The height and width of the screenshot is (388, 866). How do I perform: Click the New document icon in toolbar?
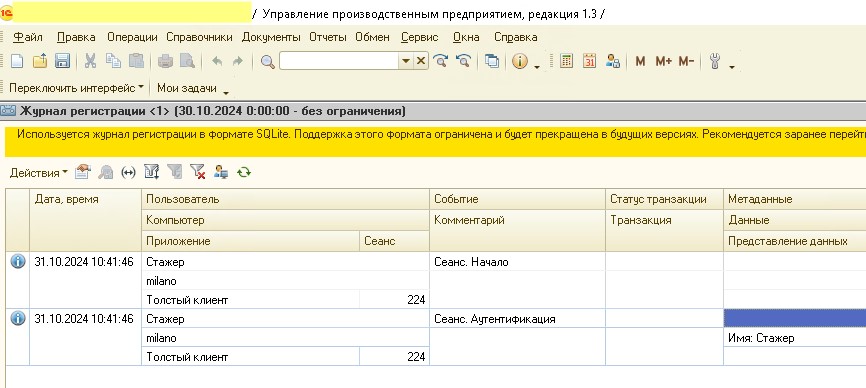point(17,61)
